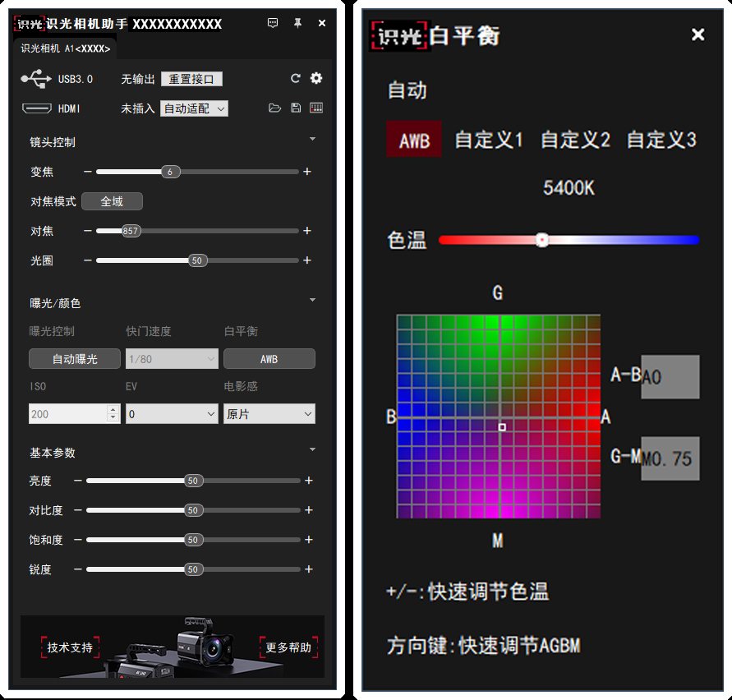Click the 饱和度 slider handle
Viewport: 732px width, 700px height.
[193, 540]
